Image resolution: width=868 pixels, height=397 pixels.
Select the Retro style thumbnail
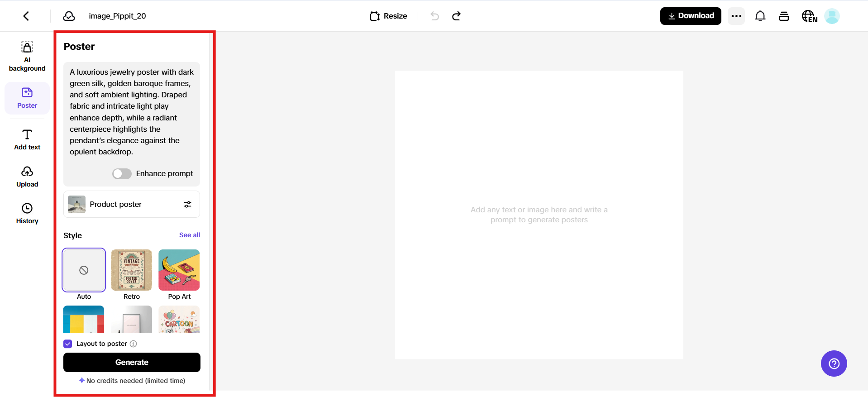(132, 270)
